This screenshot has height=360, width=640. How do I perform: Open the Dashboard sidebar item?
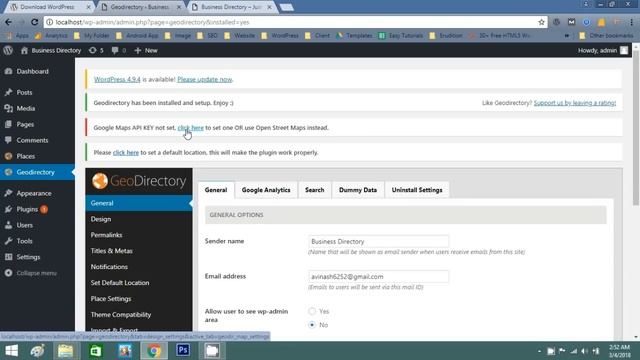point(37,71)
